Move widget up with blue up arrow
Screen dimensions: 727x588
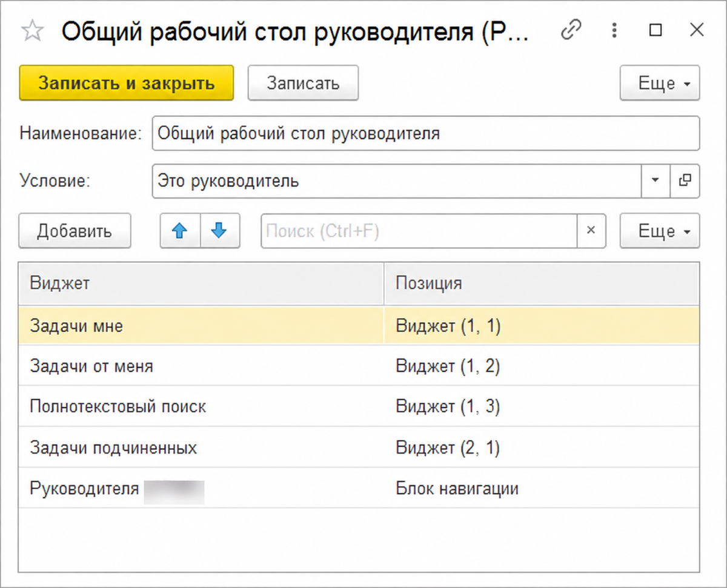tap(180, 231)
